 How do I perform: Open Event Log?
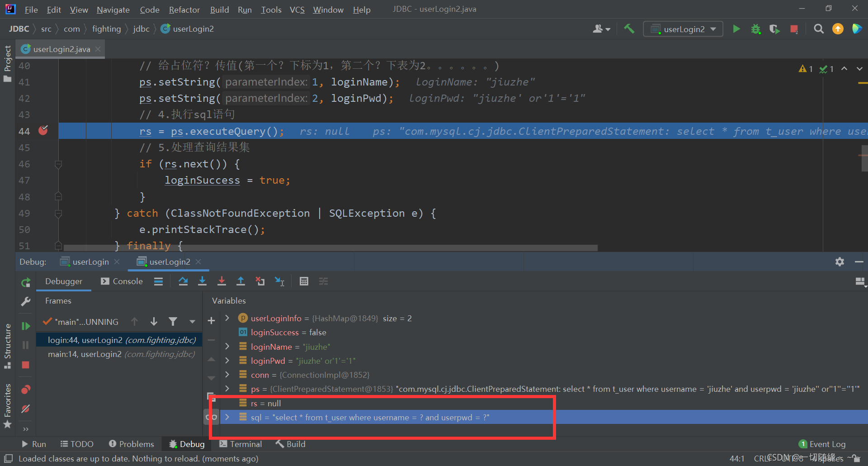[x=822, y=444]
